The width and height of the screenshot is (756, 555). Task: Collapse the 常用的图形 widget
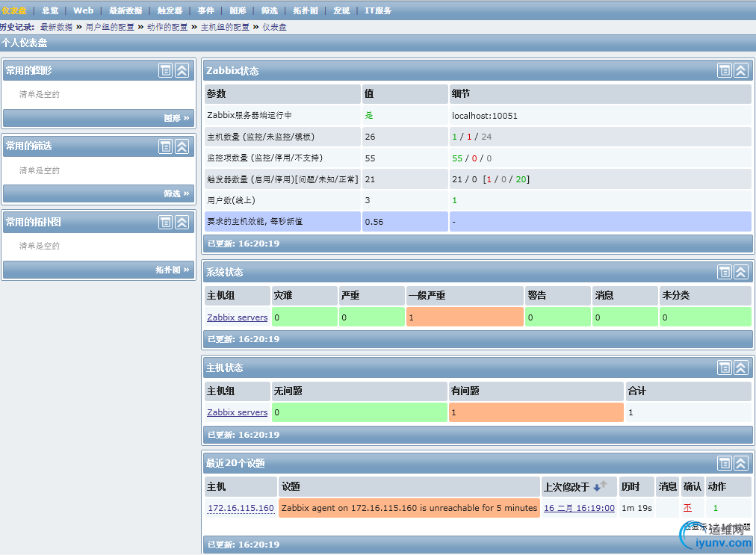coord(182,70)
